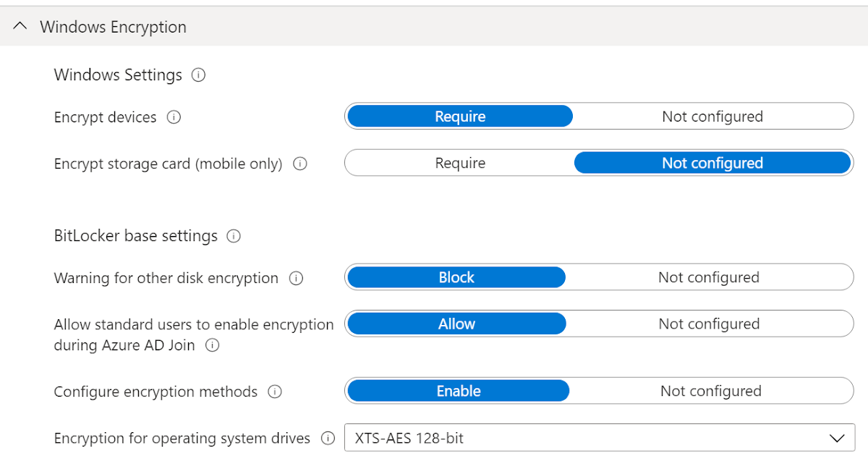The width and height of the screenshot is (868, 456).
Task: Open info for Warning for other disk encryption
Action: (296, 278)
